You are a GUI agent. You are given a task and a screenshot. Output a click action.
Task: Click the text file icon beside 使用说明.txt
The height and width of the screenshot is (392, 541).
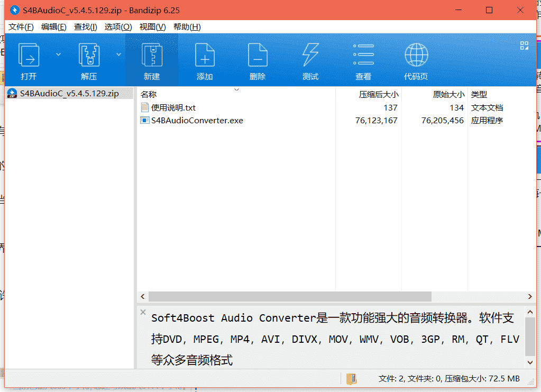(145, 108)
